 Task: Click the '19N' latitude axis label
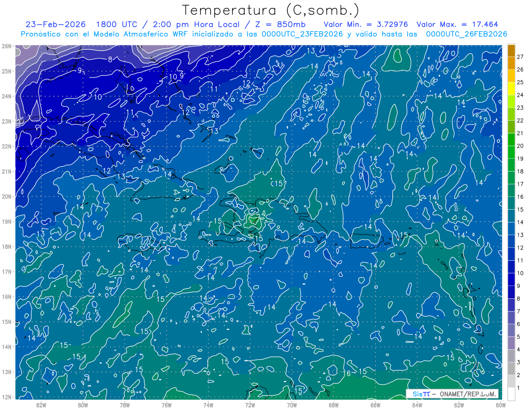tap(6, 221)
